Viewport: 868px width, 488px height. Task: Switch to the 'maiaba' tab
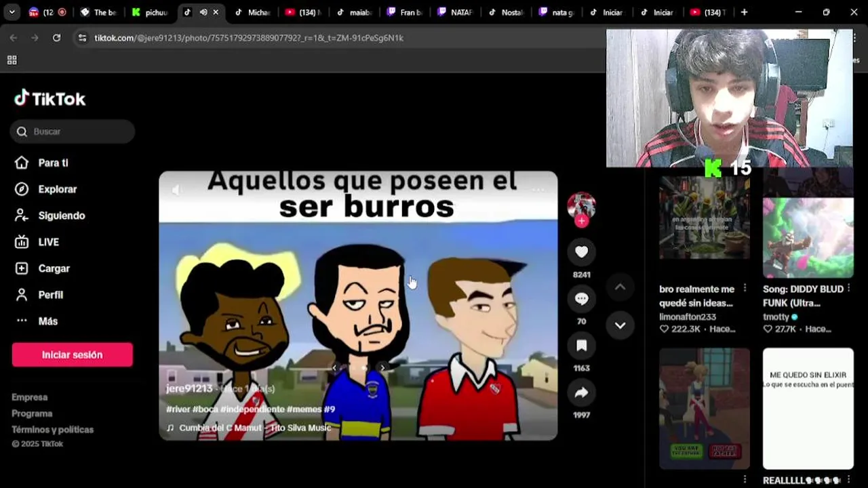355,12
